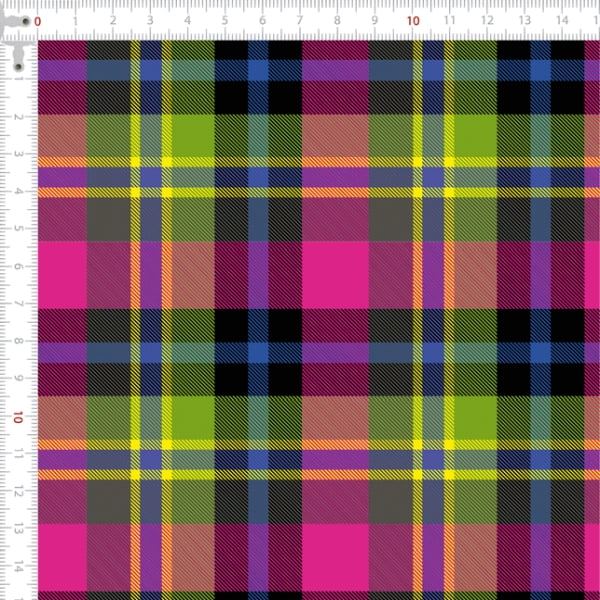Click the number 6 on horizontal ruler
Viewport: 600px width, 600px height.
(262, 21)
